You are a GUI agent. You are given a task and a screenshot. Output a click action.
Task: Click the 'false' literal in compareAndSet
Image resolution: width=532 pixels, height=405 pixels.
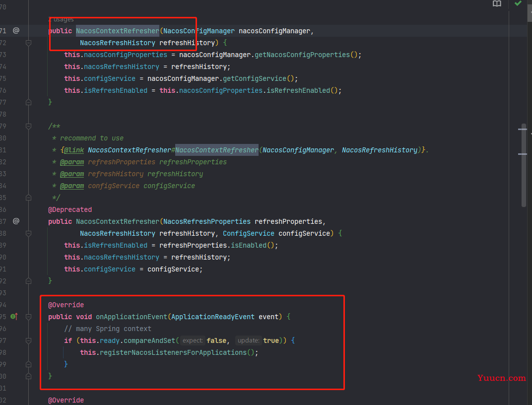click(216, 340)
